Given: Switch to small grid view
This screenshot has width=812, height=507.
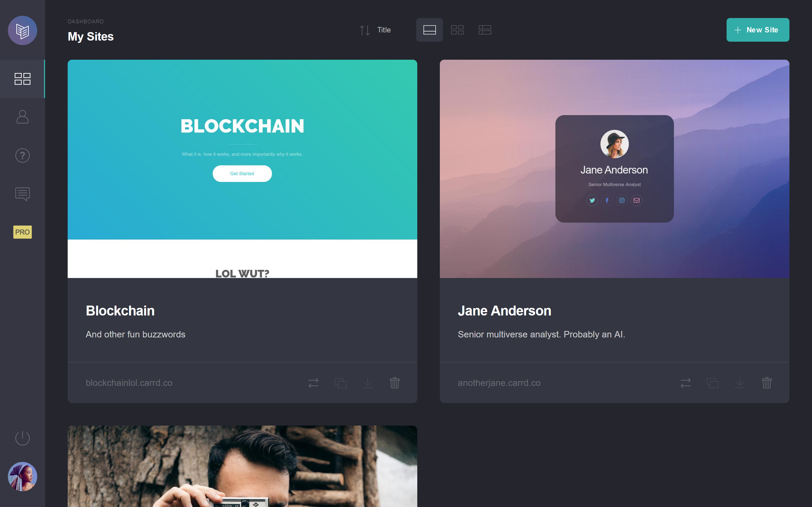Looking at the screenshot, I should pos(457,30).
